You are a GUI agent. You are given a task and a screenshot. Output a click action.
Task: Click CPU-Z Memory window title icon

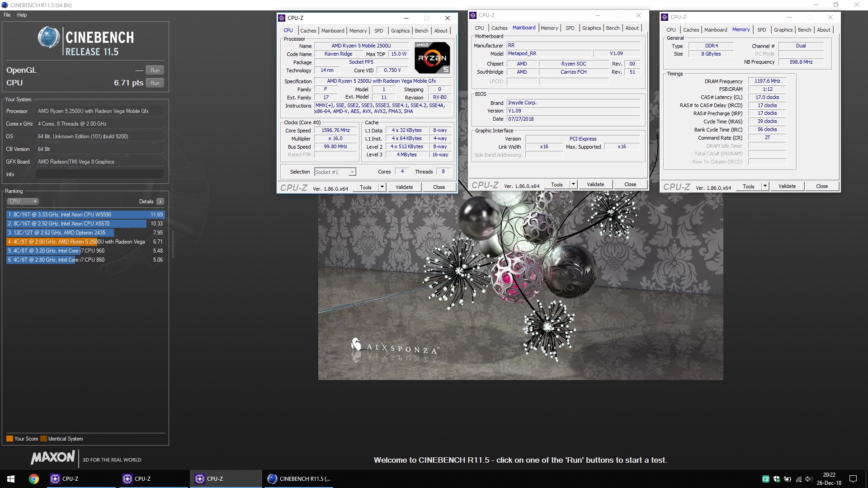[665, 17]
